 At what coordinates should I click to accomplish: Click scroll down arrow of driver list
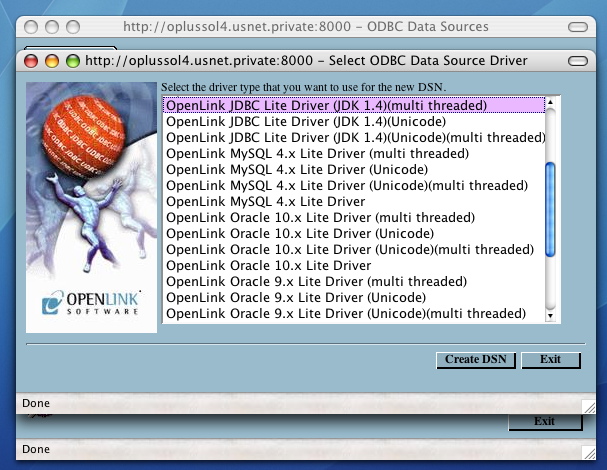548,315
